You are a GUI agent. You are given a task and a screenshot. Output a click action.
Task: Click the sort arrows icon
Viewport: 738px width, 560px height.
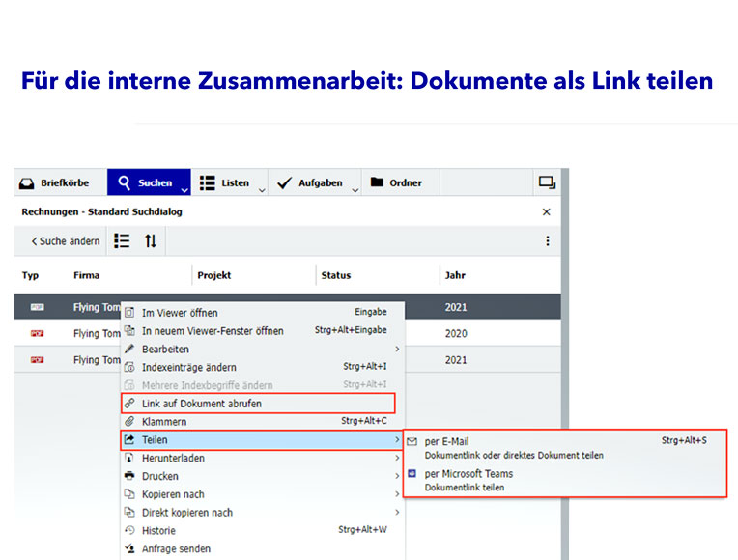click(x=150, y=241)
